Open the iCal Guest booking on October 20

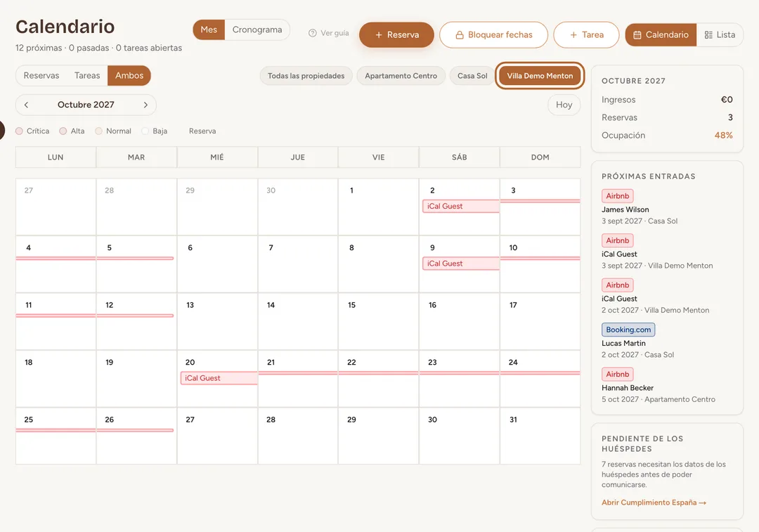[219, 378]
